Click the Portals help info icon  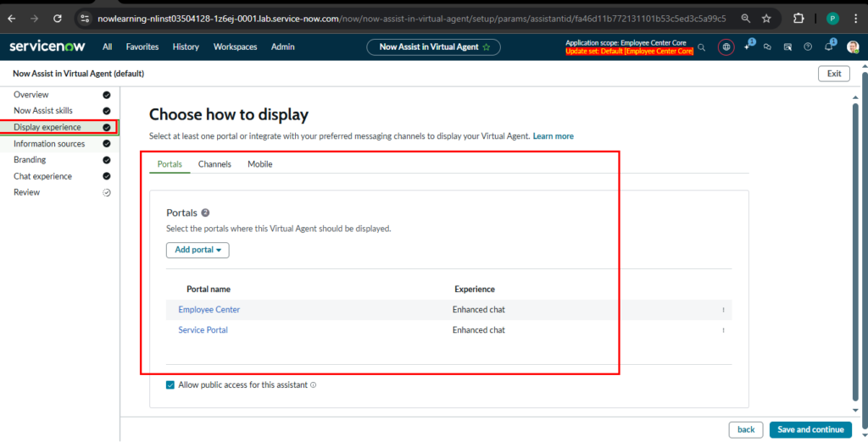click(205, 213)
